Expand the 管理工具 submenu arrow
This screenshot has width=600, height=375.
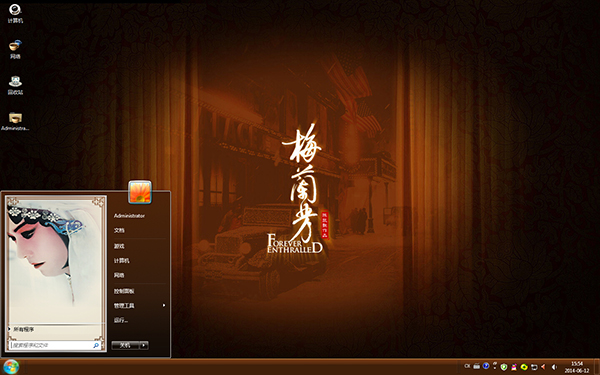point(164,305)
